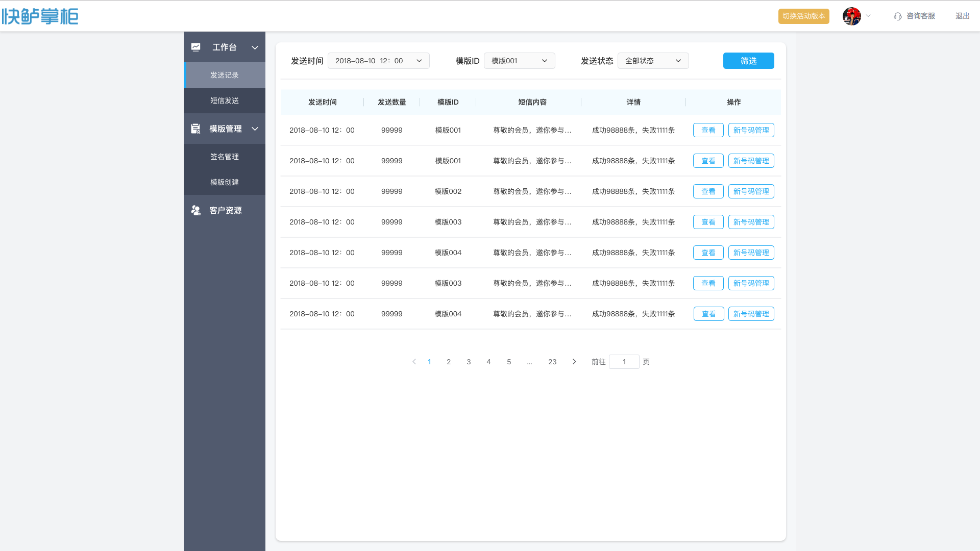
Task: Click the 工作台 dashboard icon in sidebar
Action: 196,47
